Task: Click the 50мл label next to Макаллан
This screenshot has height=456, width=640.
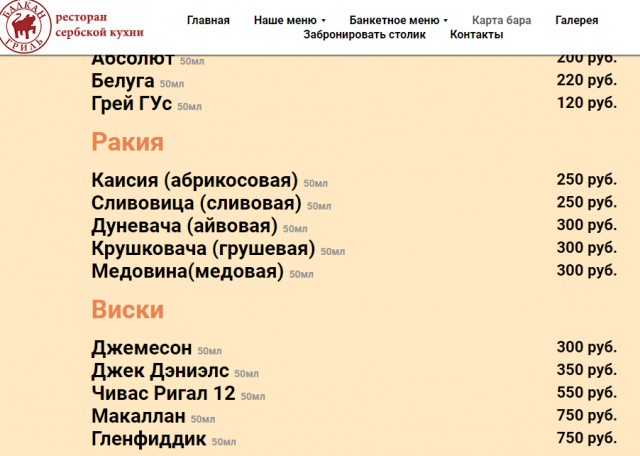Action: (203, 419)
